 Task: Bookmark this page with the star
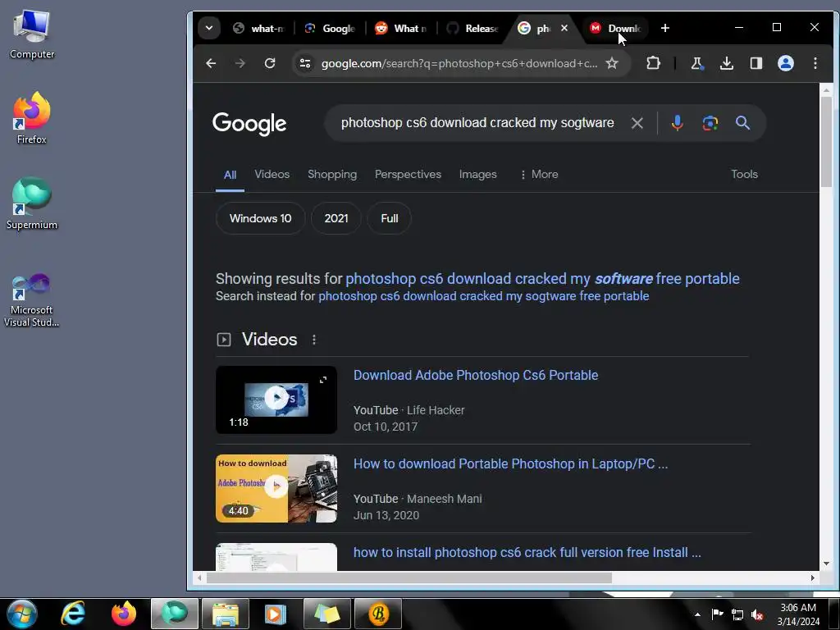coord(612,63)
